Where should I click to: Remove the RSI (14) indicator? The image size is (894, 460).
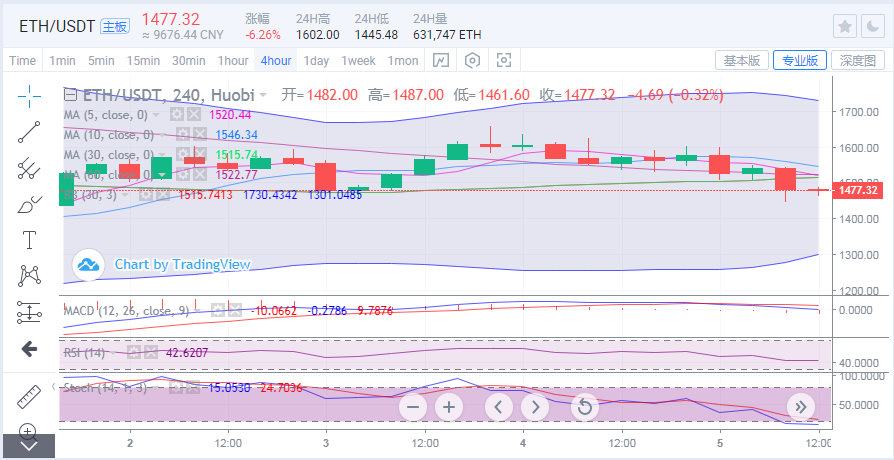(151, 352)
